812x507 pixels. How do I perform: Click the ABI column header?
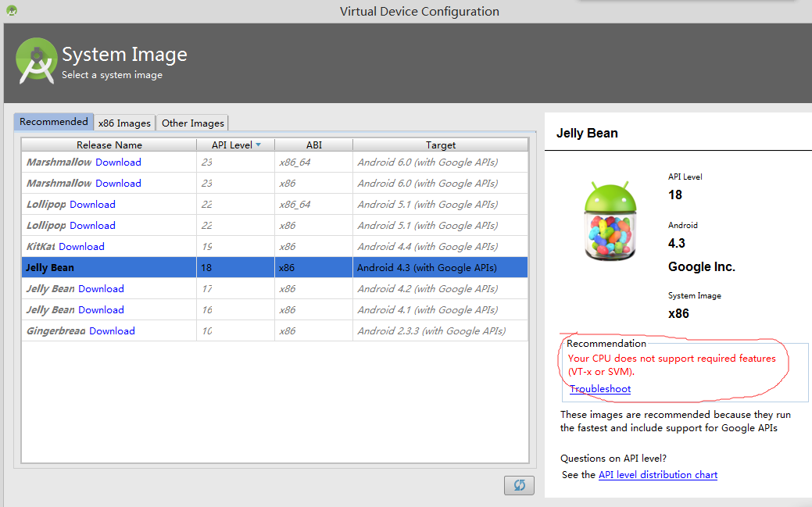coord(314,145)
